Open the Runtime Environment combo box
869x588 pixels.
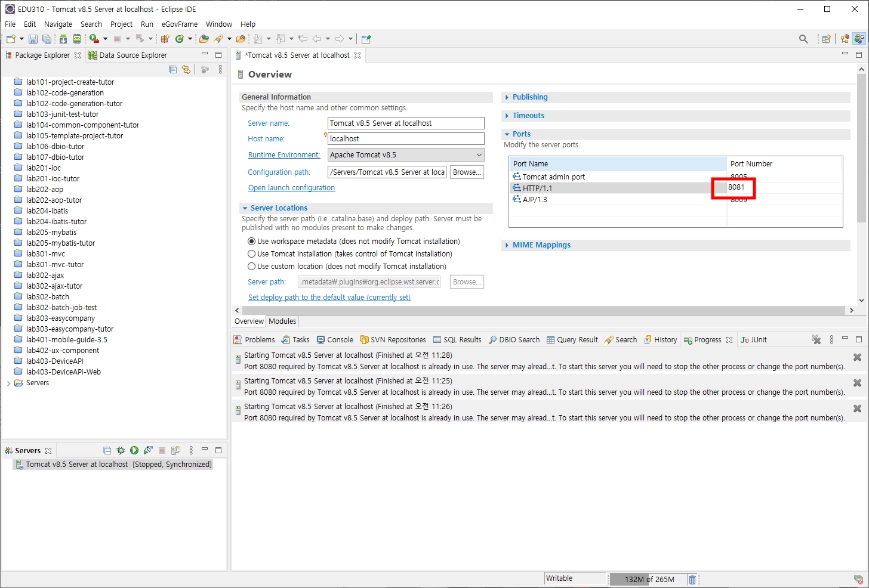(x=406, y=155)
